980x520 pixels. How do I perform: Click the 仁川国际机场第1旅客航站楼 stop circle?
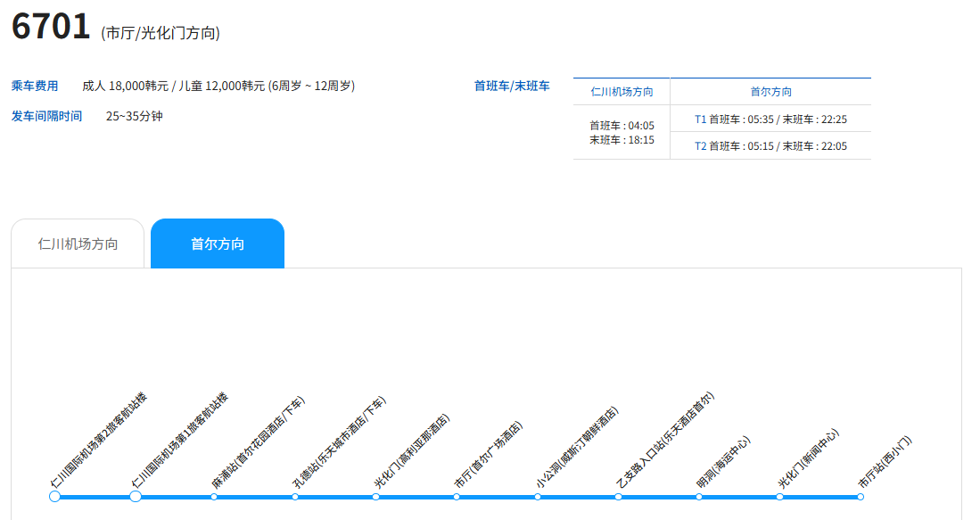[x=136, y=496]
